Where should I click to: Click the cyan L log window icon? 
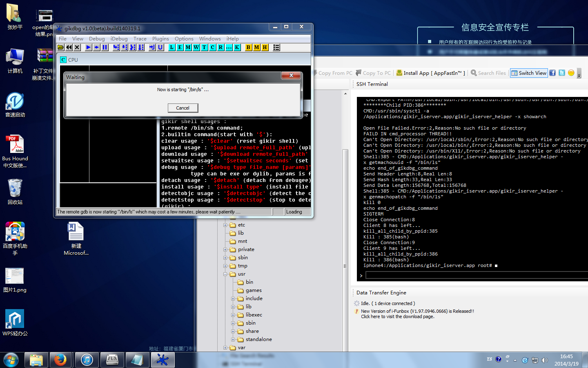[172, 47]
